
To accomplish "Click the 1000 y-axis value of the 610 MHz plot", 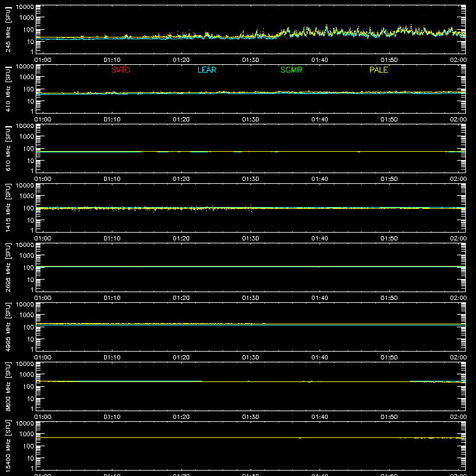I will pos(27,137).
